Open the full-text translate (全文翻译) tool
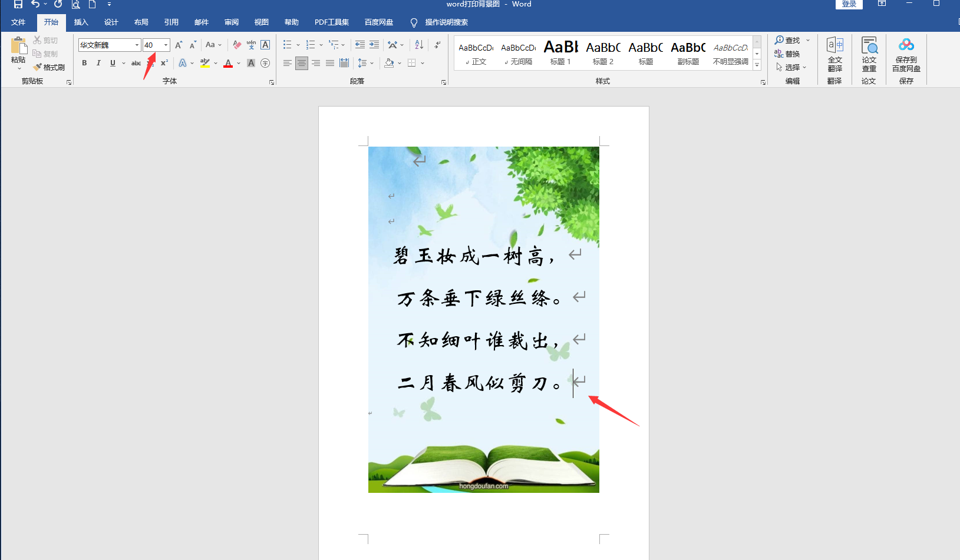This screenshot has height=560, width=960. 834,54
